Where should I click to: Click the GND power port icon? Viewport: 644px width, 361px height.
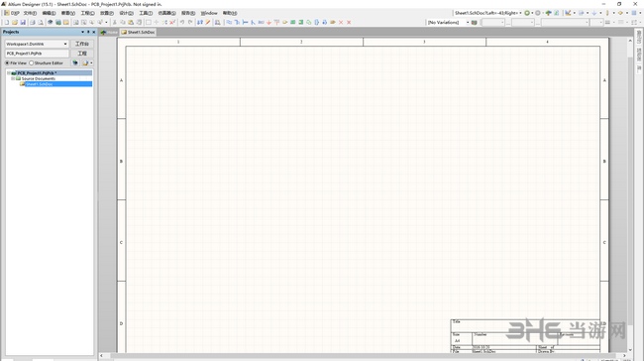pyautogui.click(x=268, y=22)
